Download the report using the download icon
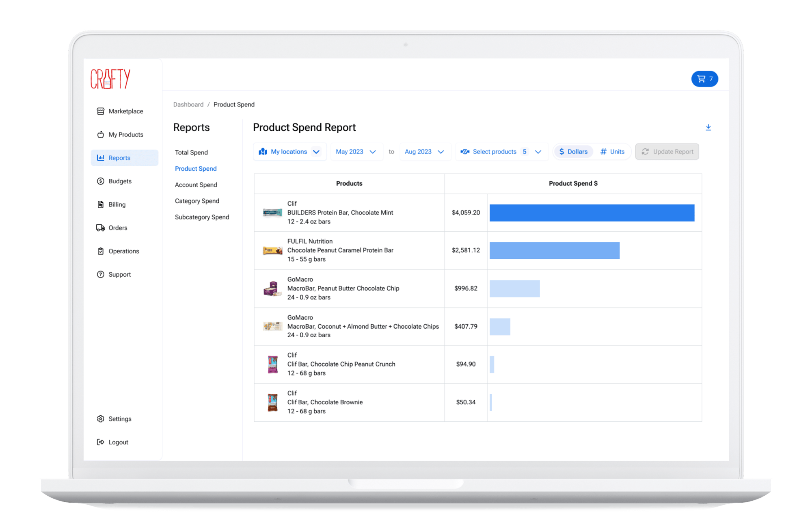 tap(708, 128)
